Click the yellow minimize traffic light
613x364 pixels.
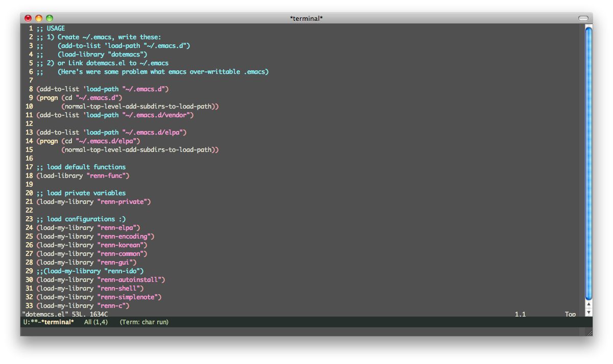coord(38,18)
